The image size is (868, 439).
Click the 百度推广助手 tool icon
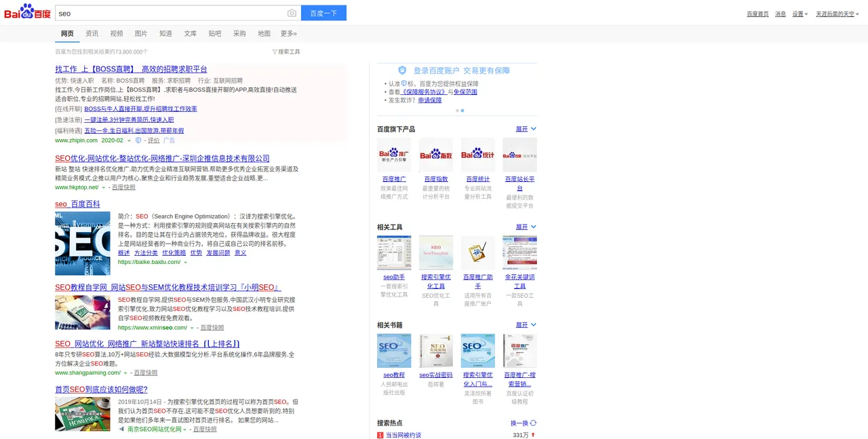coord(478,253)
